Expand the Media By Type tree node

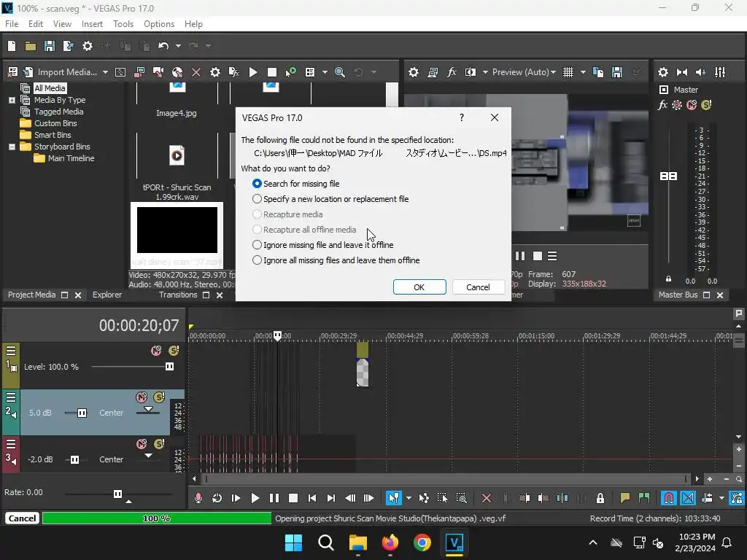coord(12,100)
